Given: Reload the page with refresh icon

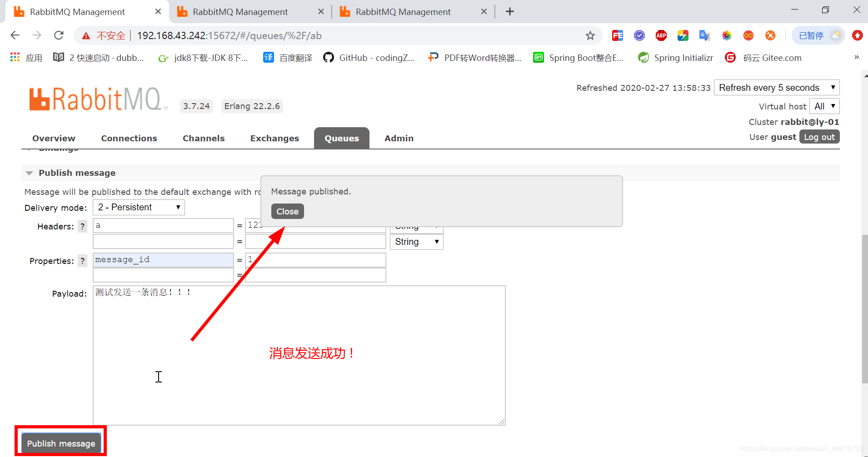Looking at the screenshot, I should tap(59, 35).
